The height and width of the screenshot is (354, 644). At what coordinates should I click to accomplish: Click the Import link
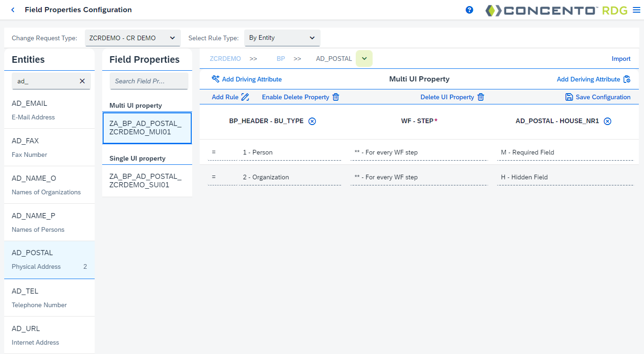tap(621, 59)
